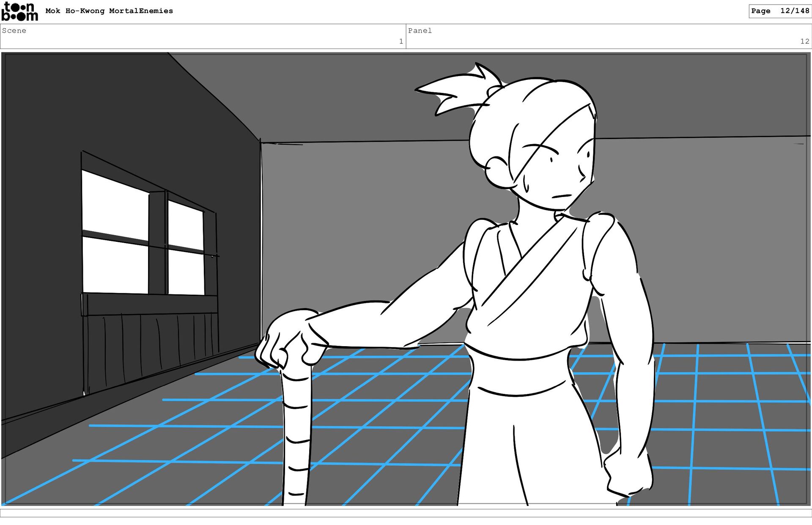Click the scene number 1

(401, 41)
